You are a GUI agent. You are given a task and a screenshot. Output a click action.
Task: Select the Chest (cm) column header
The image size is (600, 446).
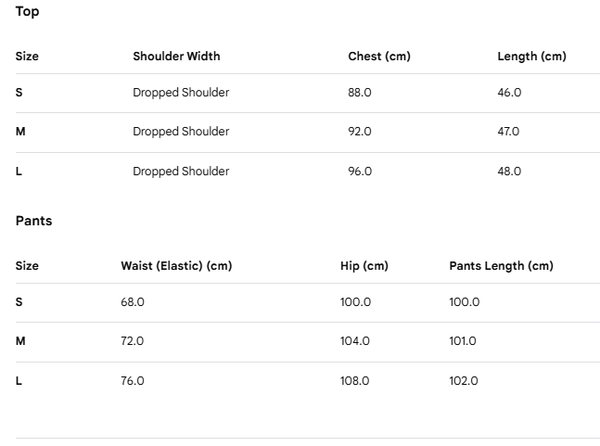click(x=379, y=56)
